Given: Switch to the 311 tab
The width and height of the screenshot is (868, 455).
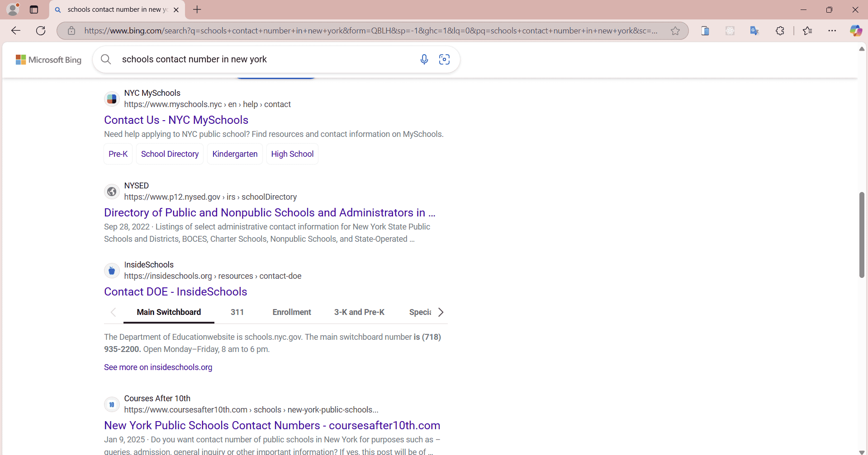Looking at the screenshot, I should click(x=237, y=312).
